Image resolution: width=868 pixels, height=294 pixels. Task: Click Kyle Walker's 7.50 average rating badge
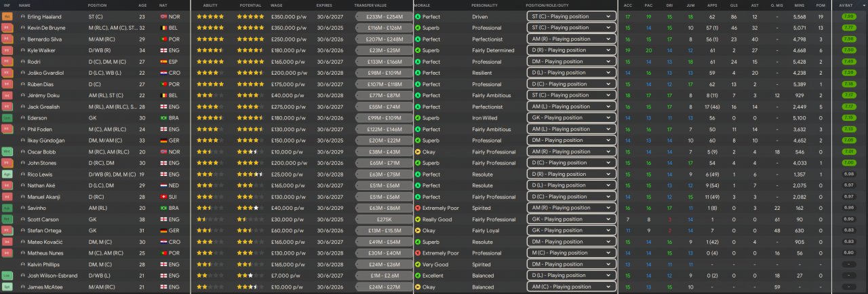tap(848, 50)
